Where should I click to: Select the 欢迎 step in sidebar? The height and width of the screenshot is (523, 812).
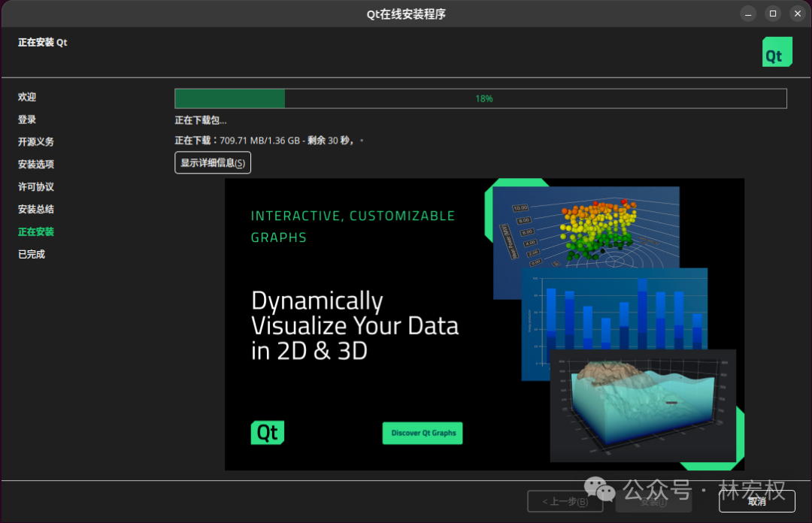27,97
